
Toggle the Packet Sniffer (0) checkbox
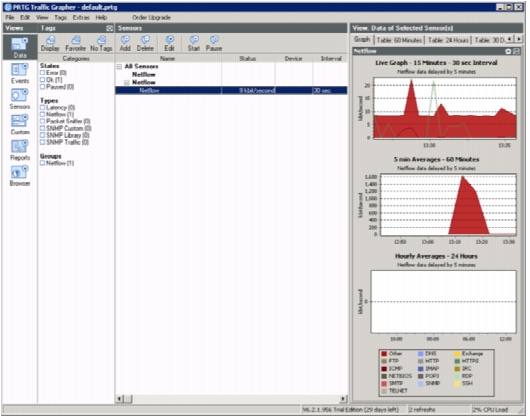coord(43,121)
